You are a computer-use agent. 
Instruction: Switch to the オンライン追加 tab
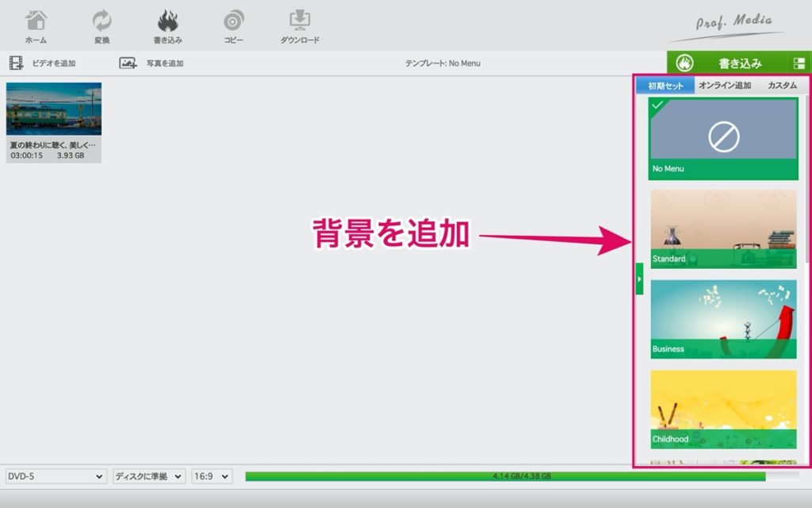click(x=725, y=86)
